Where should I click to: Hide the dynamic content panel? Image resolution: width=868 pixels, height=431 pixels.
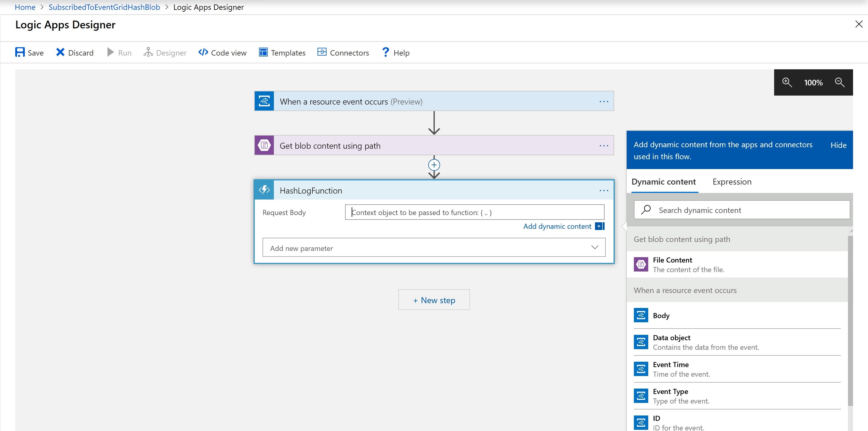tap(838, 145)
